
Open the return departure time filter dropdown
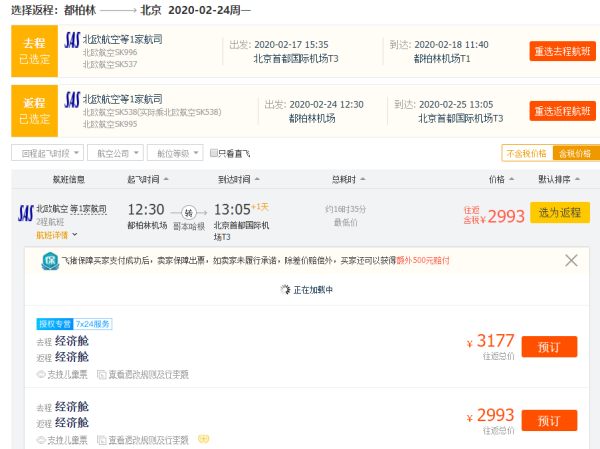click(47, 153)
